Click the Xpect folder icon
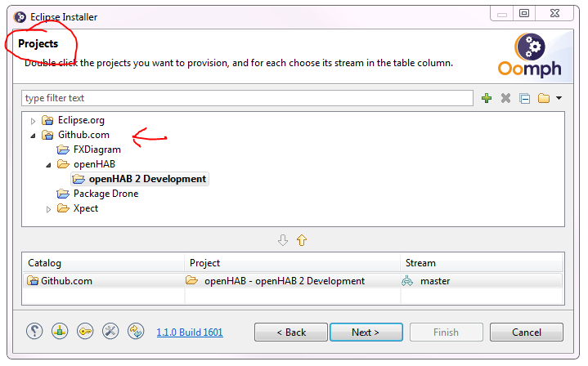This screenshot has height=366, width=588. (63, 208)
